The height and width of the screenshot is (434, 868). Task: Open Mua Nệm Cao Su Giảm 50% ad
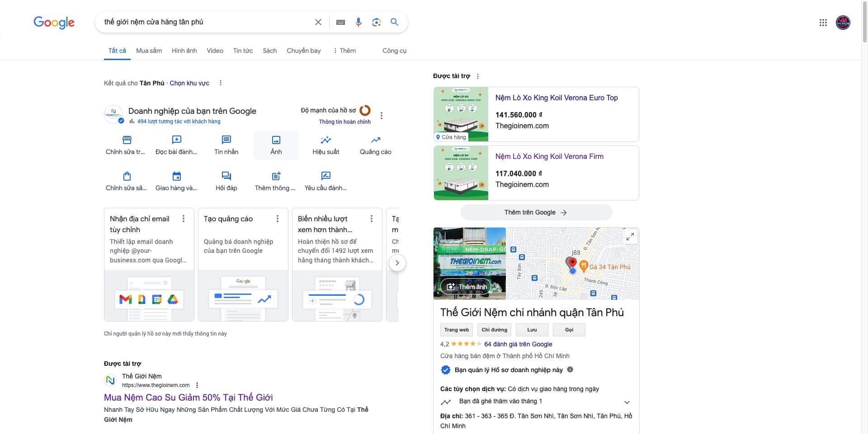click(x=189, y=397)
